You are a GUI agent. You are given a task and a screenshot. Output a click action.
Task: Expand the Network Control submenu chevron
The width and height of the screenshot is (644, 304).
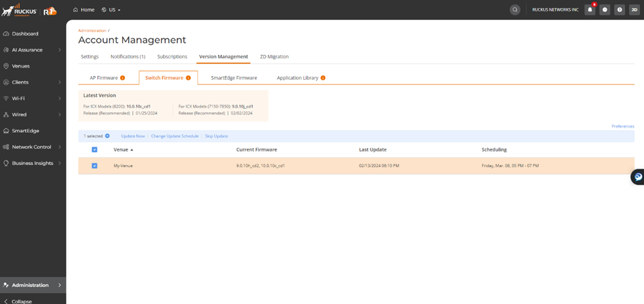point(59,147)
